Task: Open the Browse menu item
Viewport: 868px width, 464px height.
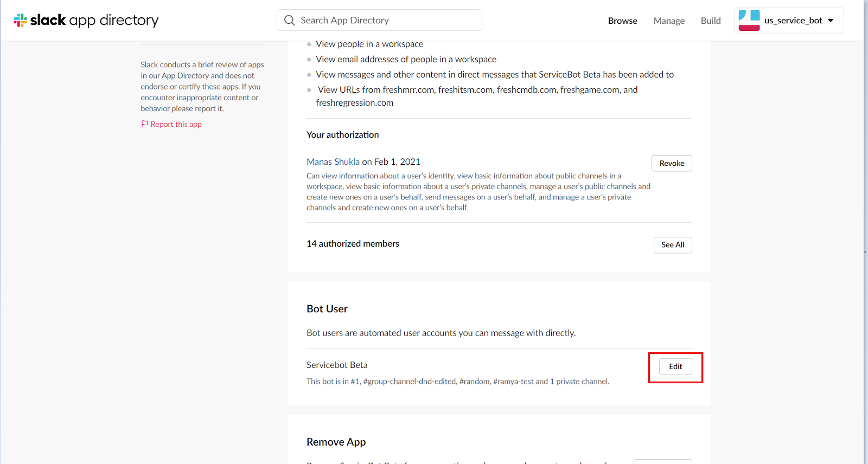Action: pyautogui.click(x=623, y=21)
